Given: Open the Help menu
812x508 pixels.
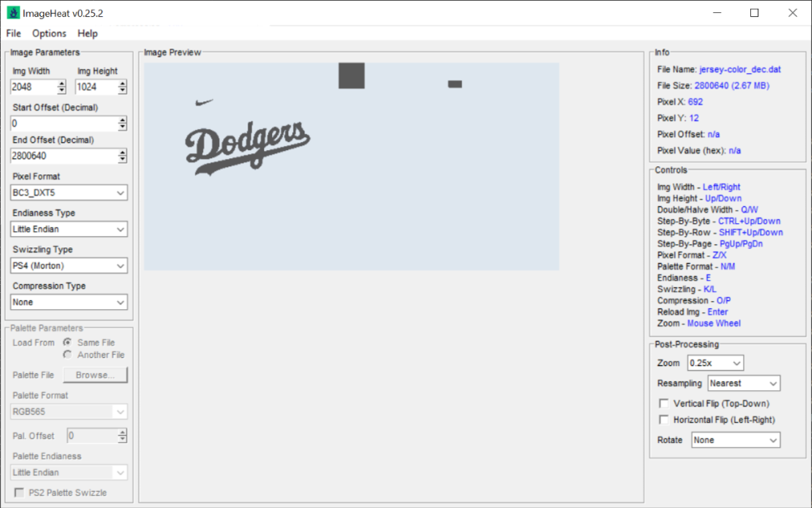Looking at the screenshot, I should 88,33.
